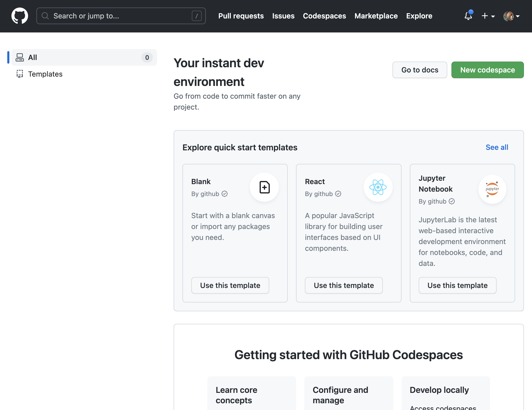Select the All codespaces sidebar item
This screenshot has height=410, width=532.
click(x=84, y=57)
